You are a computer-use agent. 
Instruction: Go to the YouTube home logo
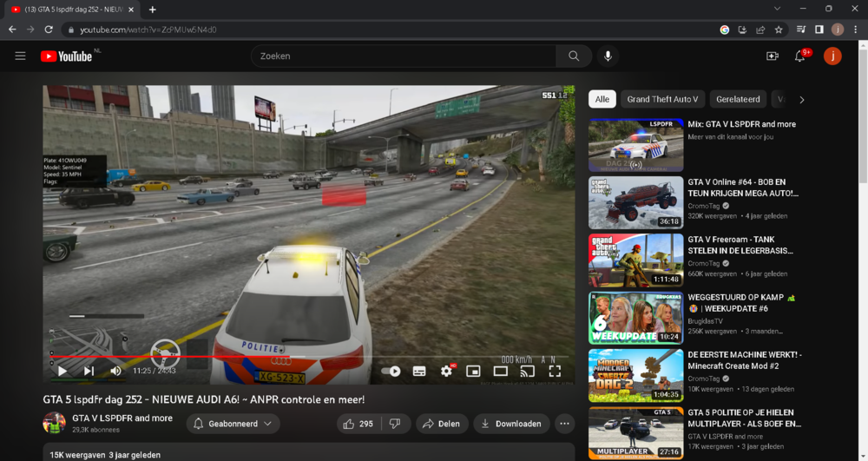point(67,56)
